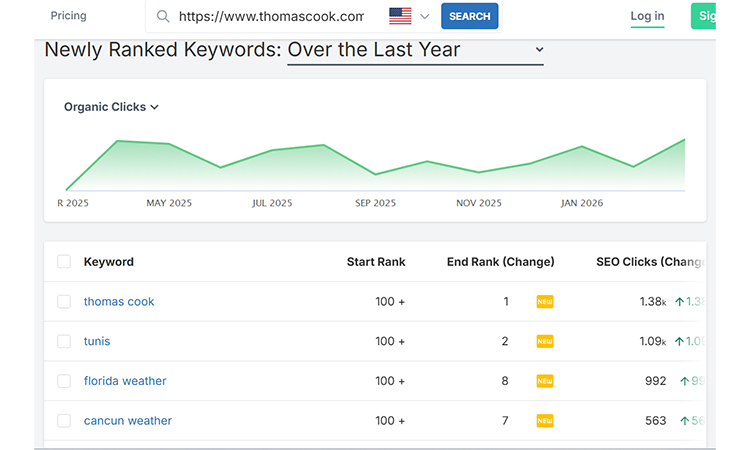Open the Log in link
750x450 pixels.
647,16
